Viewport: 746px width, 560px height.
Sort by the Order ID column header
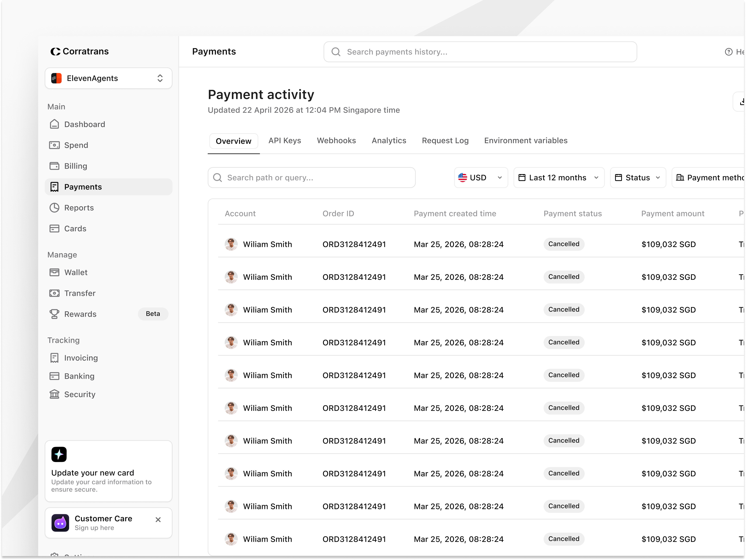pyautogui.click(x=338, y=214)
